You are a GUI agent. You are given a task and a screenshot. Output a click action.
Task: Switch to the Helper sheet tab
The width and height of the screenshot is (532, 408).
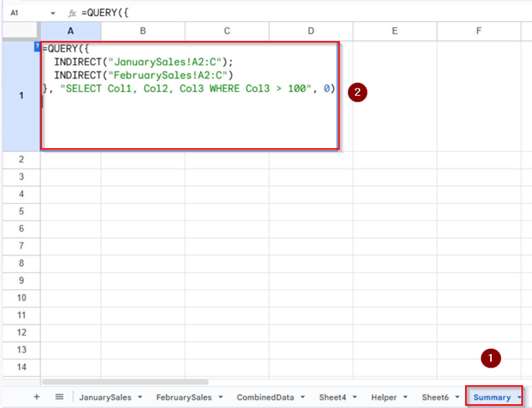click(384, 397)
